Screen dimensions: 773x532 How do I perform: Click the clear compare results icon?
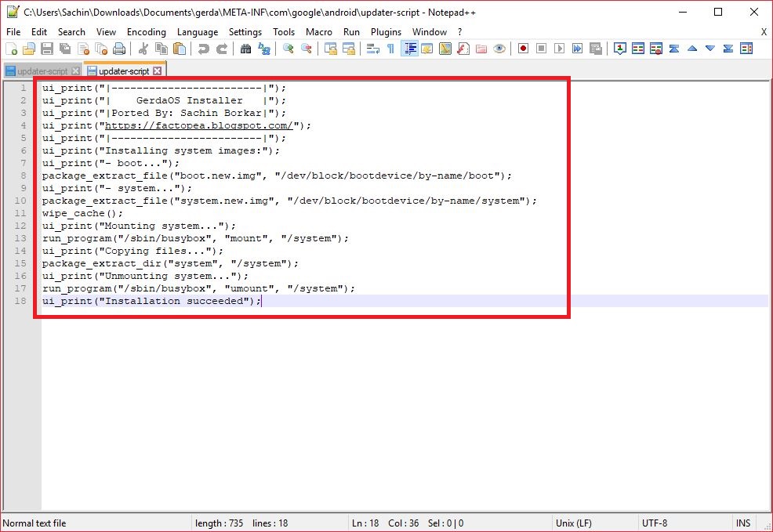pos(656,49)
